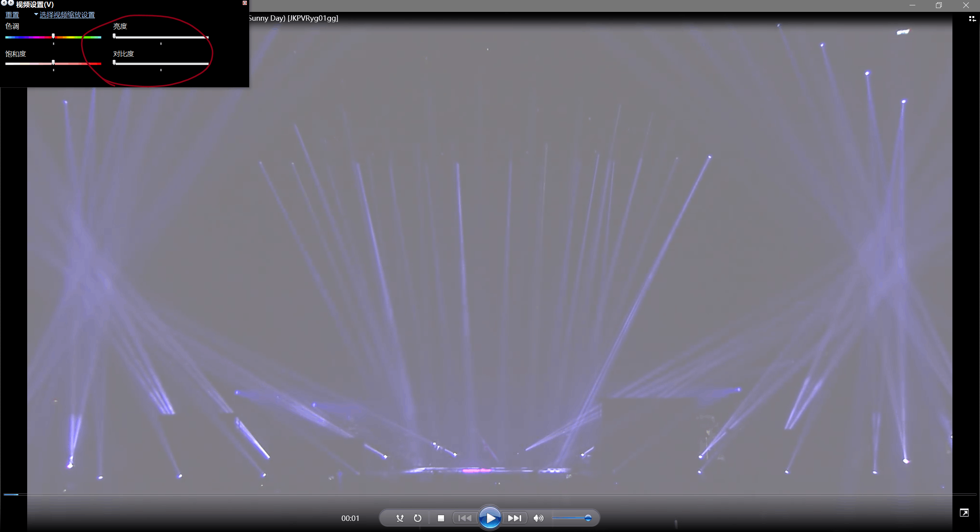Image resolution: width=980 pixels, height=532 pixels.
Task: Mute the audio with speaker icon
Action: pos(538,518)
